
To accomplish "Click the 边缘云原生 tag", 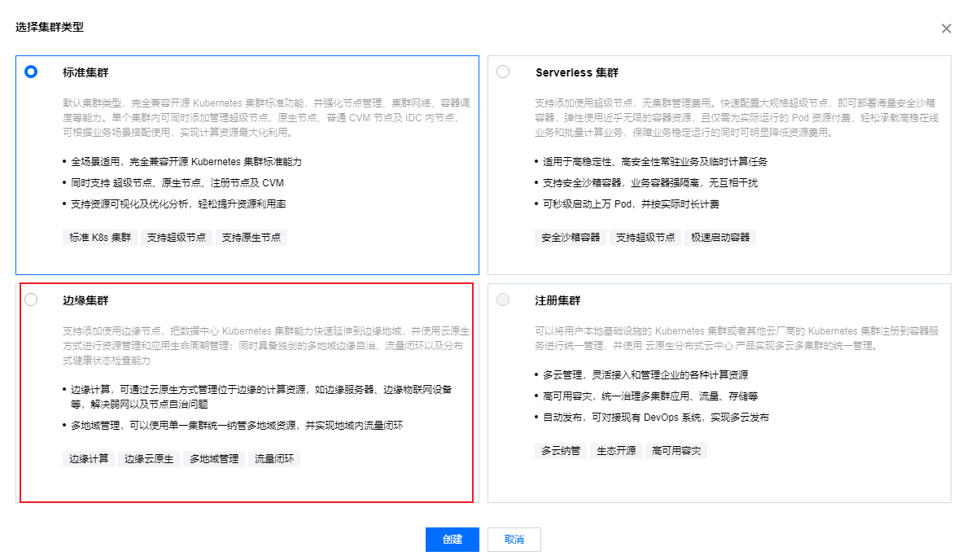I will pos(149,459).
